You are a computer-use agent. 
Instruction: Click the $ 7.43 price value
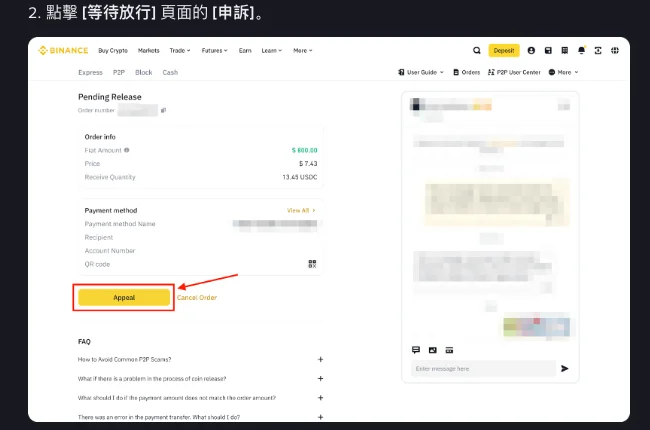tap(308, 163)
